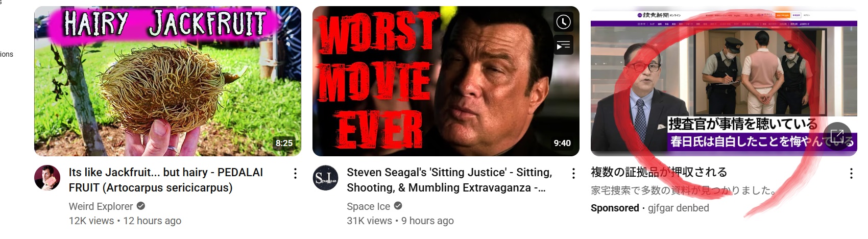Viewport: 868px width, 239px height.
Task: Click verified badge next to Space Ice
Action: 398,206
